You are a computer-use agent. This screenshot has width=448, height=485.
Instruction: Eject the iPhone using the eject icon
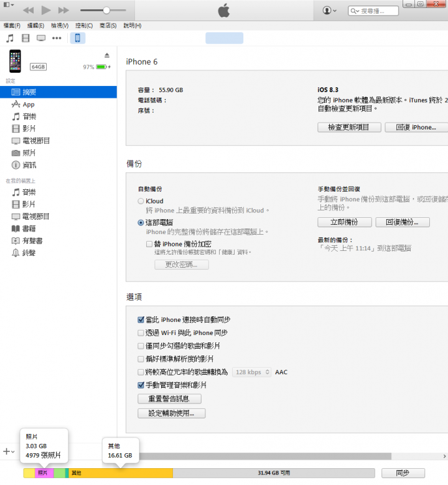107,55
